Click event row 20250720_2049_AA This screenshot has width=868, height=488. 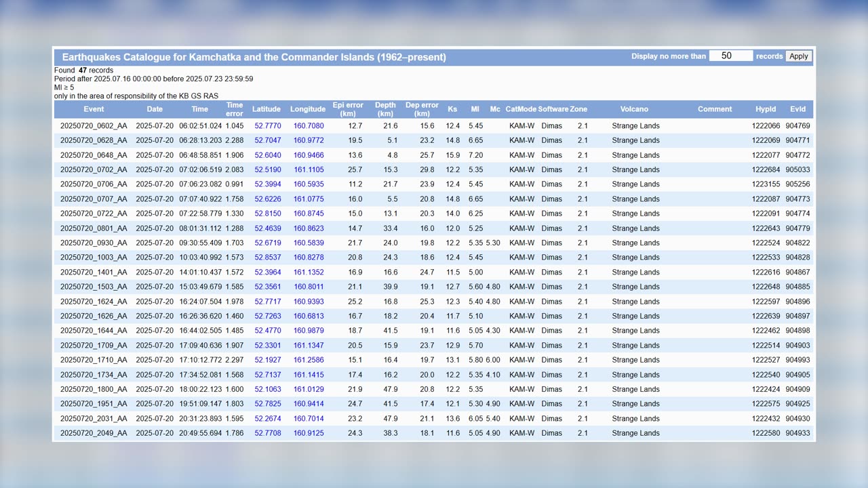click(x=94, y=433)
